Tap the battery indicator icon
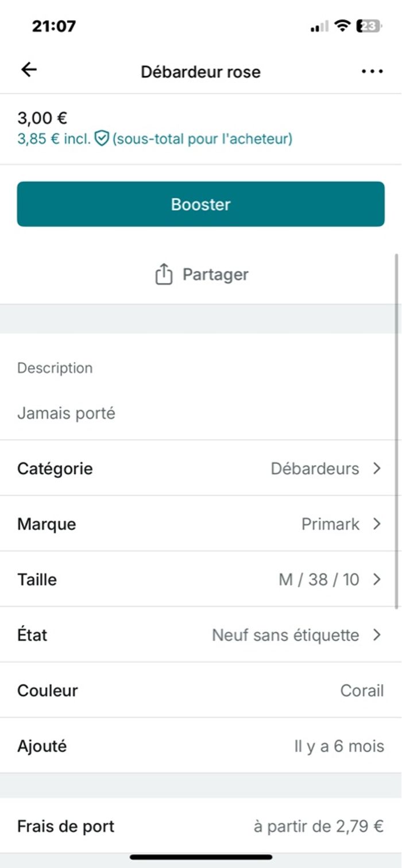 pos(369,26)
